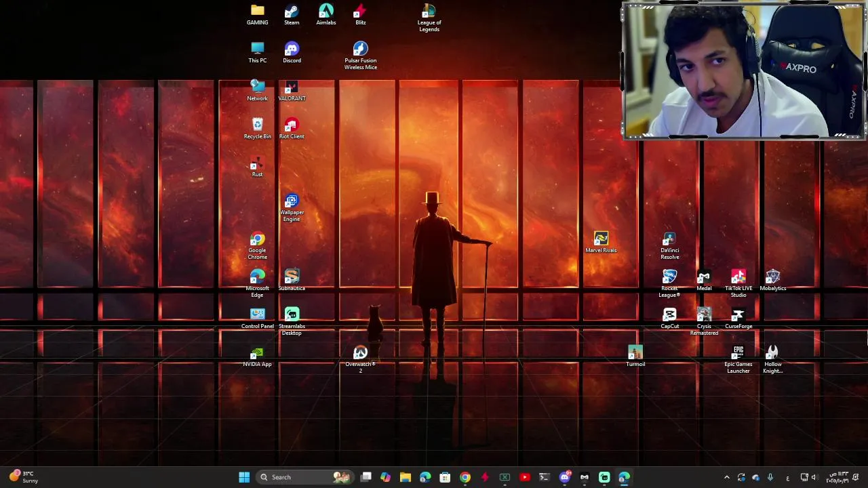Select the Blitz desktop shortcut
Image resolution: width=868 pixels, height=488 pixels.
[x=361, y=15]
